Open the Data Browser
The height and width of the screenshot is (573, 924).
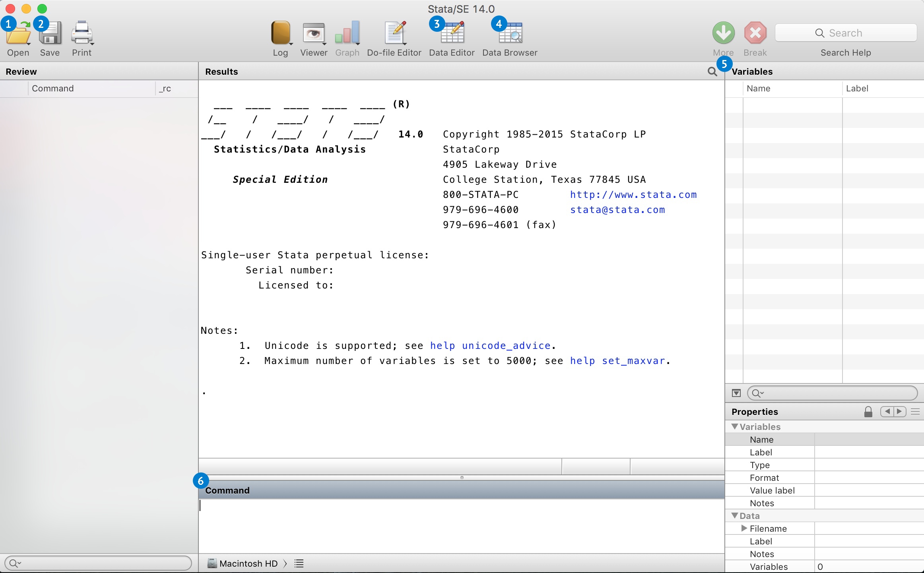click(511, 33)
